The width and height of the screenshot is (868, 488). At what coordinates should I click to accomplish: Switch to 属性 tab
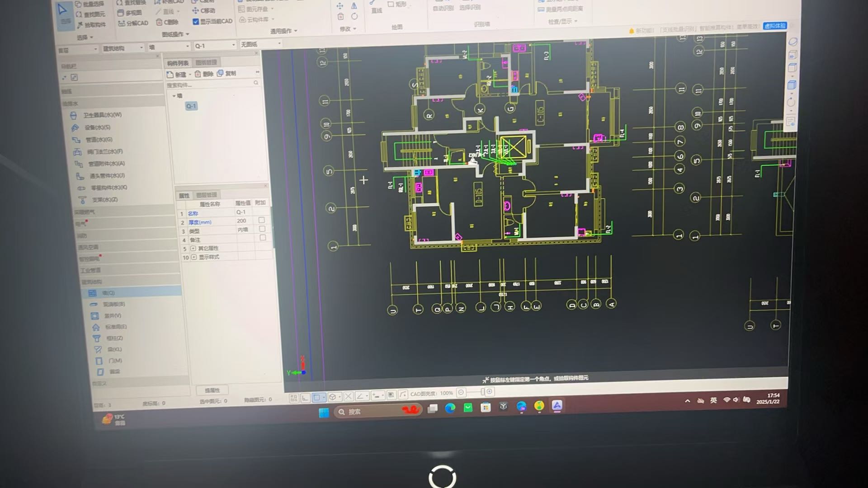pos(184,196)
